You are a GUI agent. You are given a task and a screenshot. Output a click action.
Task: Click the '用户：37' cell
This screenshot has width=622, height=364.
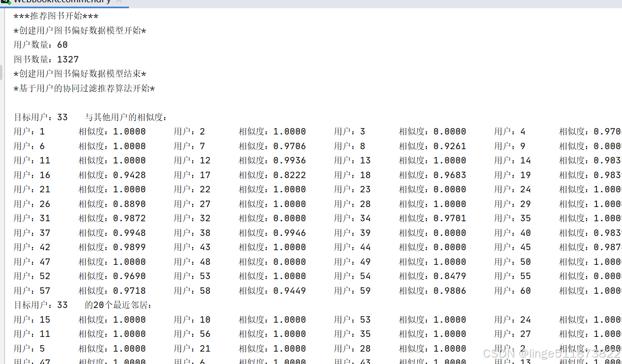[32, 233]
